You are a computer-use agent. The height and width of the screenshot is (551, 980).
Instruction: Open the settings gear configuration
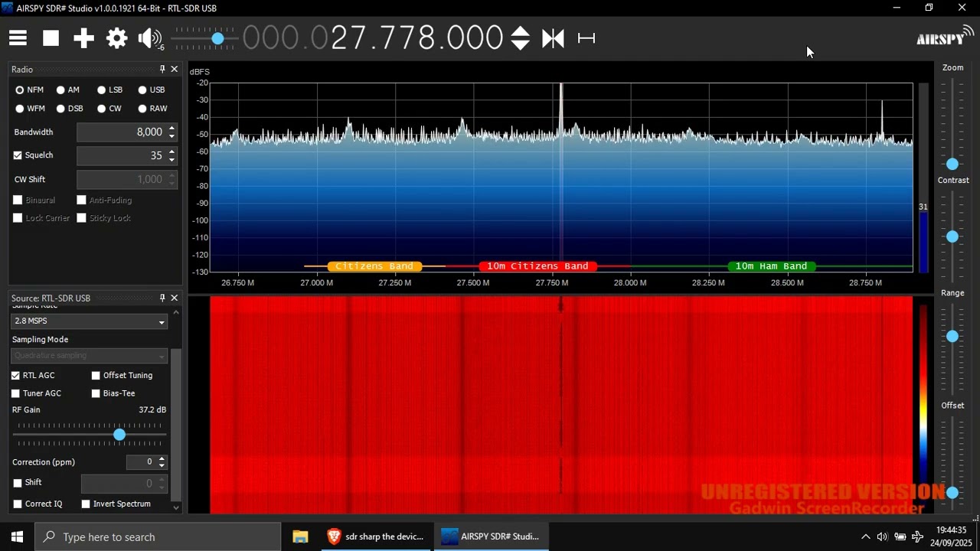116,38
